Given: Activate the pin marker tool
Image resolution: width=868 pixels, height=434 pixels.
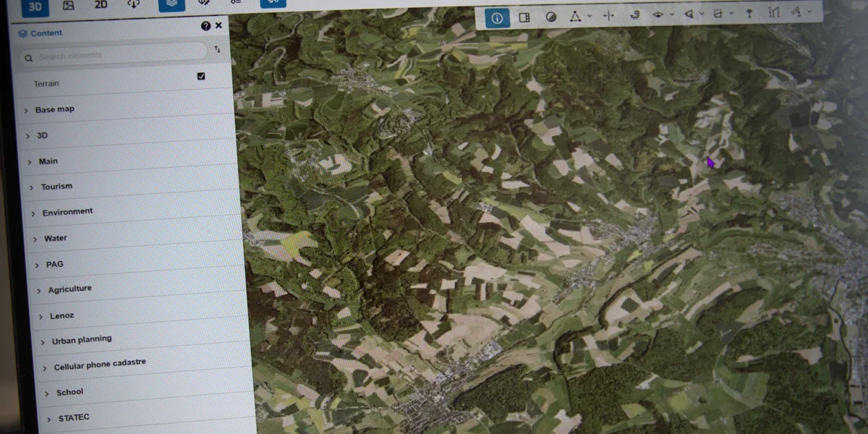Looking at the screenshot, I should click(749, 13).
